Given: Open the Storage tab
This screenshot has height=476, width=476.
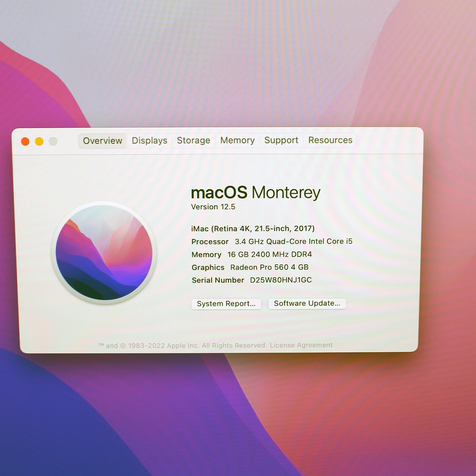Looking at the screenshot, I should click(x=193, y=140).
